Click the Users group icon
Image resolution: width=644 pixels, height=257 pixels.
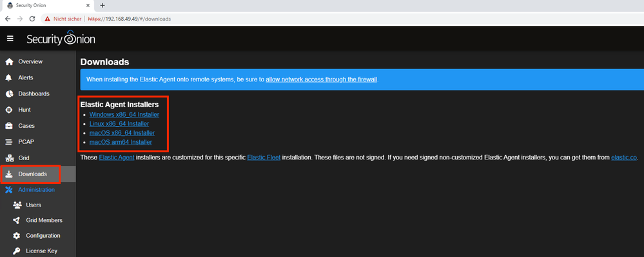(x=17, y=205)
